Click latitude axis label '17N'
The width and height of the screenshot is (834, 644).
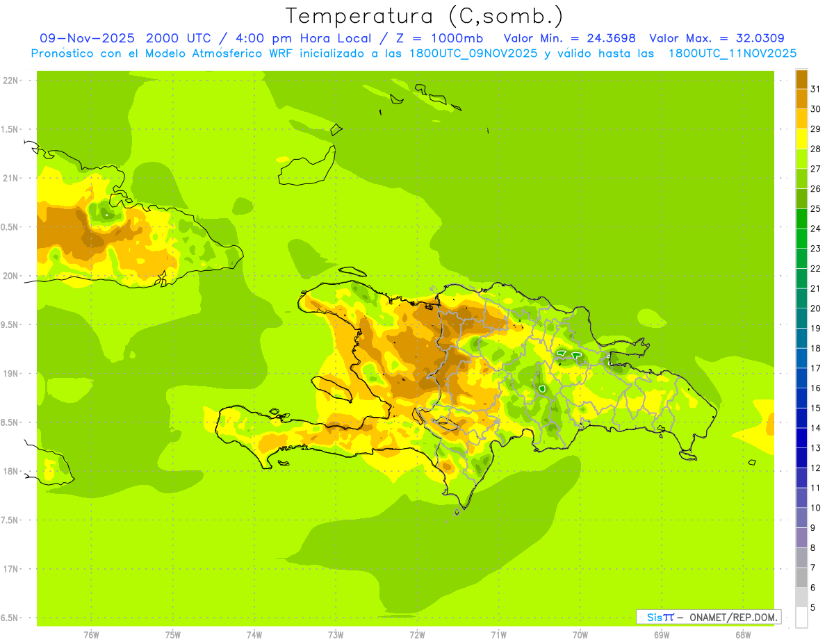pyautogui.click(x=11, y=570)
